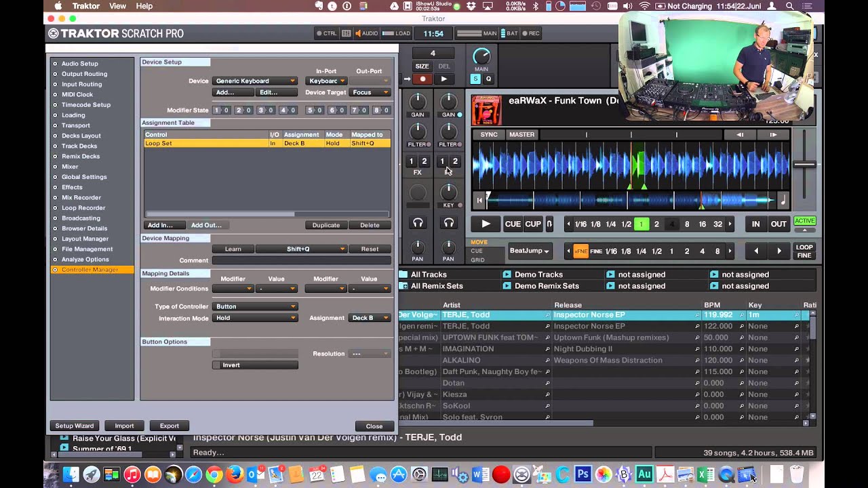
Task: Click the MAIN volume knob
Action: pos(481,56)
